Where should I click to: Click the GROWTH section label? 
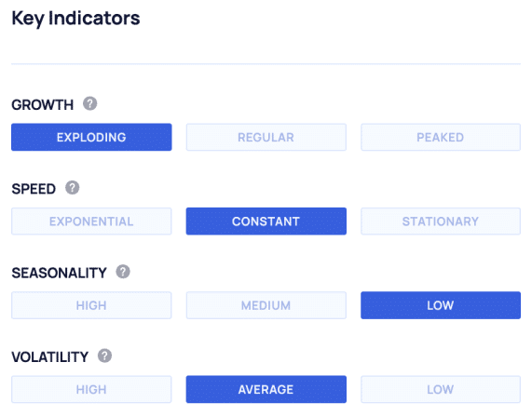pos(43,105)
